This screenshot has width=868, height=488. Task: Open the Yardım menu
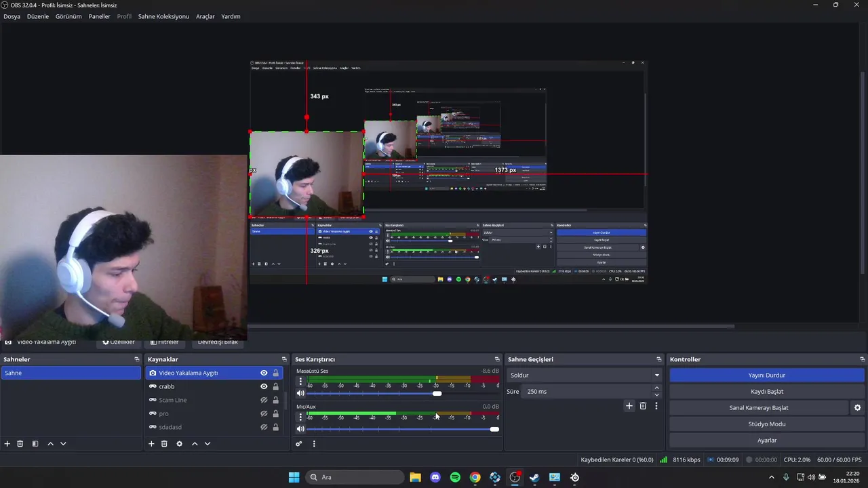click(231, 16)
